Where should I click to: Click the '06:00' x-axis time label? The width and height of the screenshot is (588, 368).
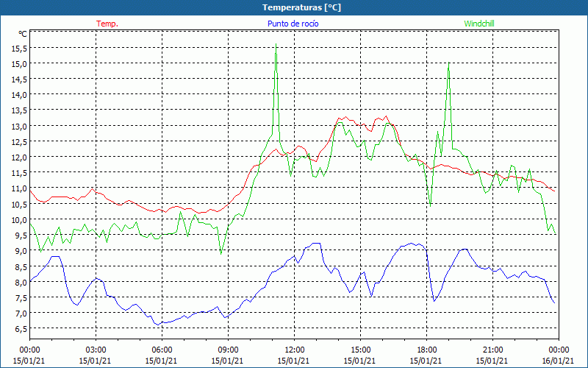coord(162,350)
